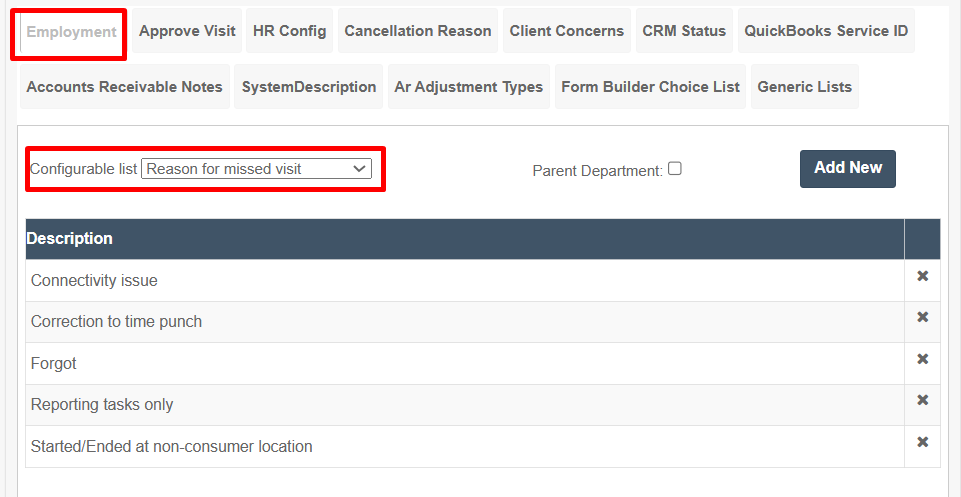Click the Add New button
Viewport: 961px width, 497px height.
[x=848, y=169]
